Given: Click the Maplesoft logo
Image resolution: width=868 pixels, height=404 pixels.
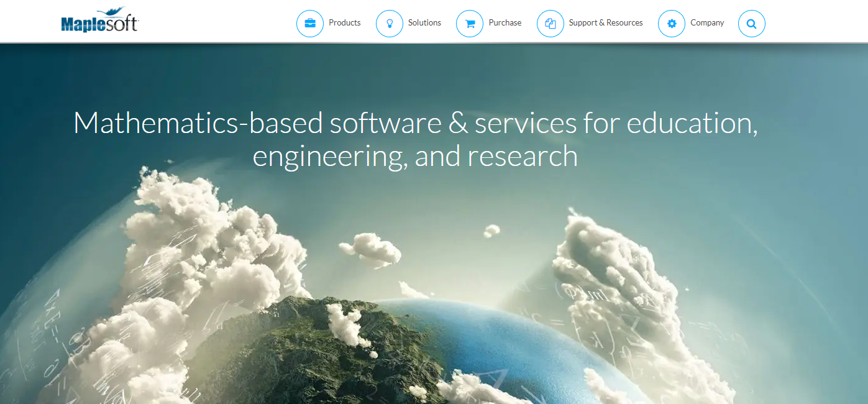Looking at the screenshot, I should [99, 20].
